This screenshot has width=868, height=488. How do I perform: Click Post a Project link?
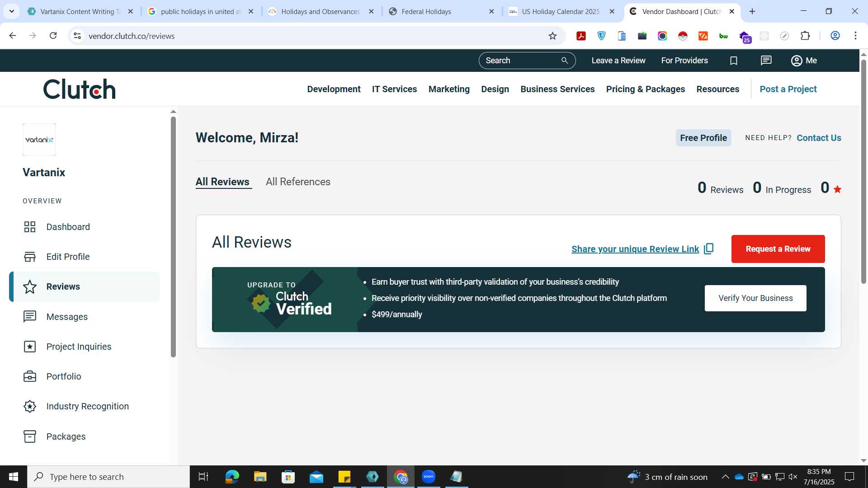pos(788,89)
